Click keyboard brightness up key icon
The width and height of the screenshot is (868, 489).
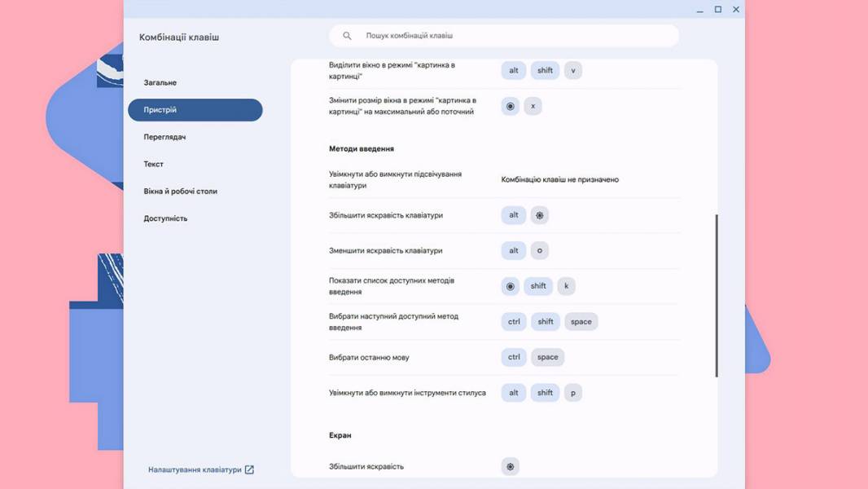[x=540, y=215]
